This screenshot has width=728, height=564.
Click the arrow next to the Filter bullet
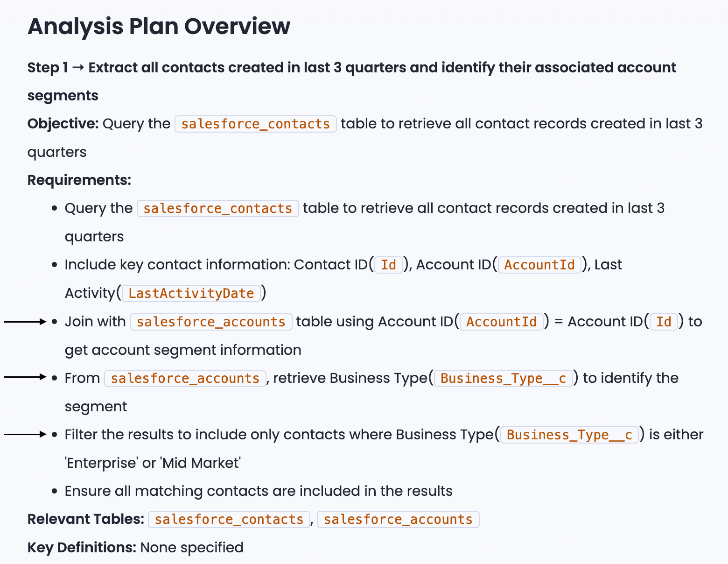[x=25, y=434]
